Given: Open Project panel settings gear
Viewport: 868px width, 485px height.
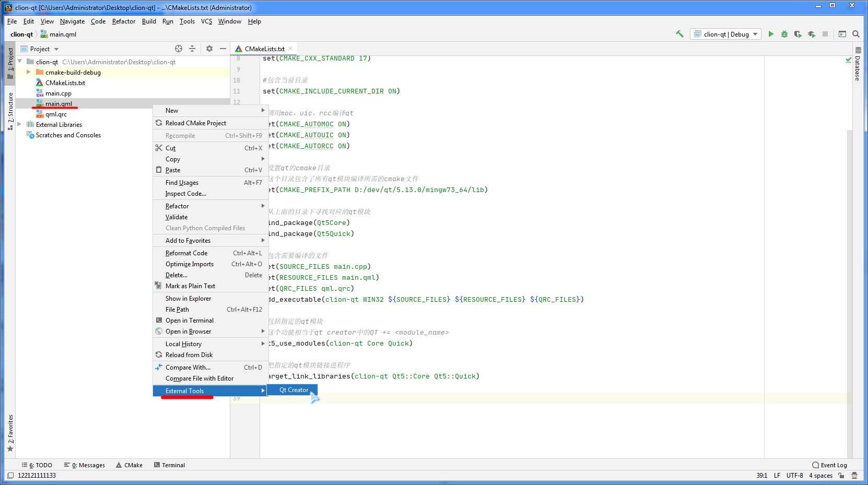Looking at the screenshot, I should click(209, 49).
